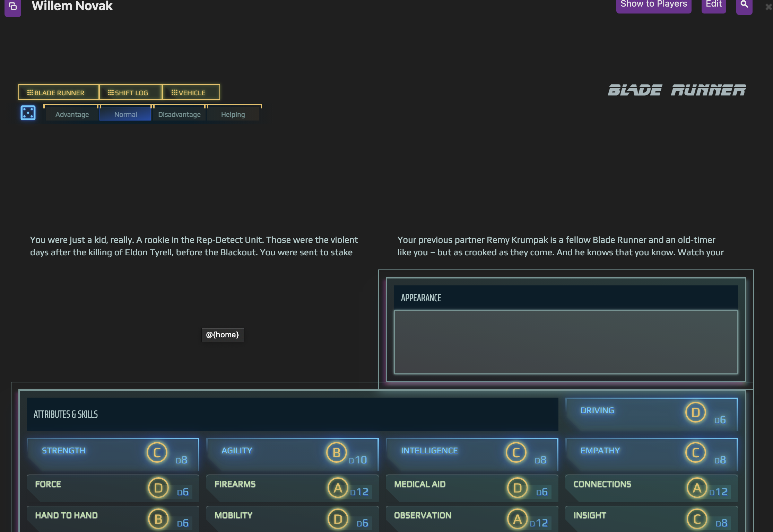Image resolution: width=773 pixels, height=532 pixels.
Task: Click the Intelligence C grade circle
Action: click(x=516, y=453)
